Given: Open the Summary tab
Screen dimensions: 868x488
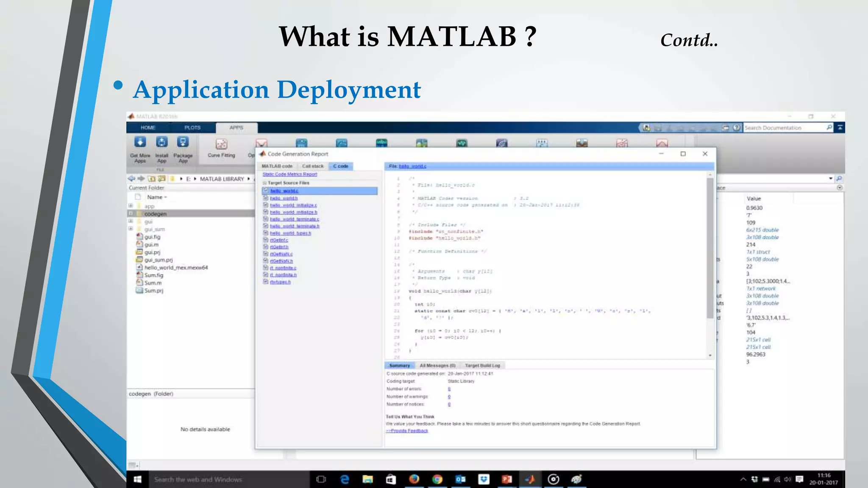Looking at the screenshot, I should [399, 365].
